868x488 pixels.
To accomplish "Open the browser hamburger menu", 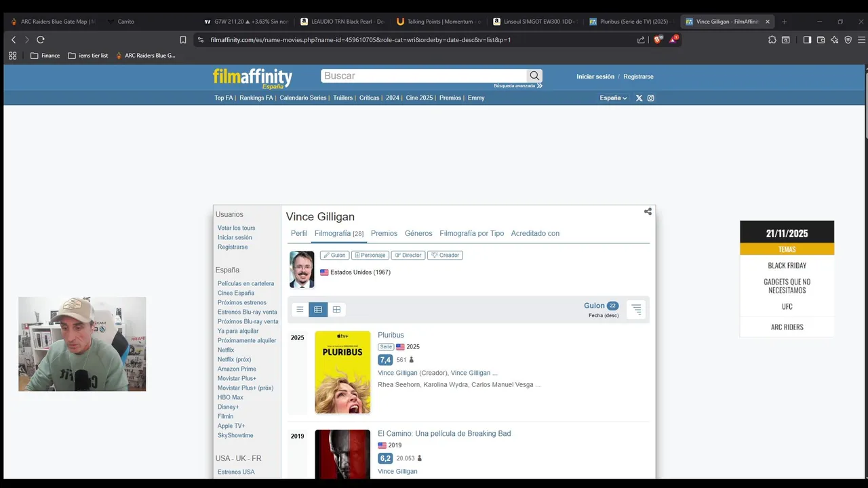I will [861, 40].
